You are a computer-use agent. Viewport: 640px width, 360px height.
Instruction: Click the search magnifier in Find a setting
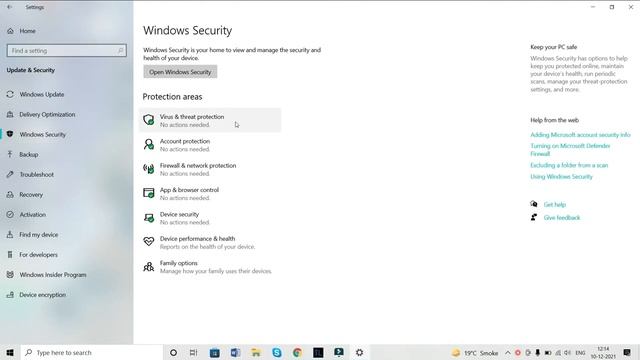120,51
